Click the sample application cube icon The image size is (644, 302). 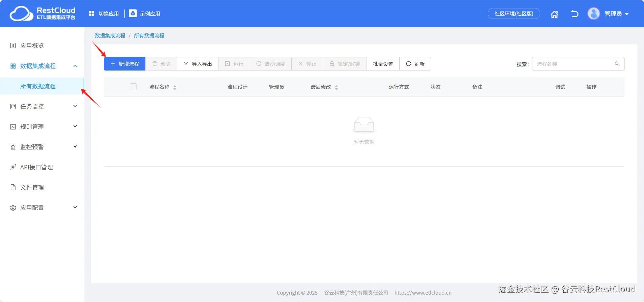[x=133, y=13]
